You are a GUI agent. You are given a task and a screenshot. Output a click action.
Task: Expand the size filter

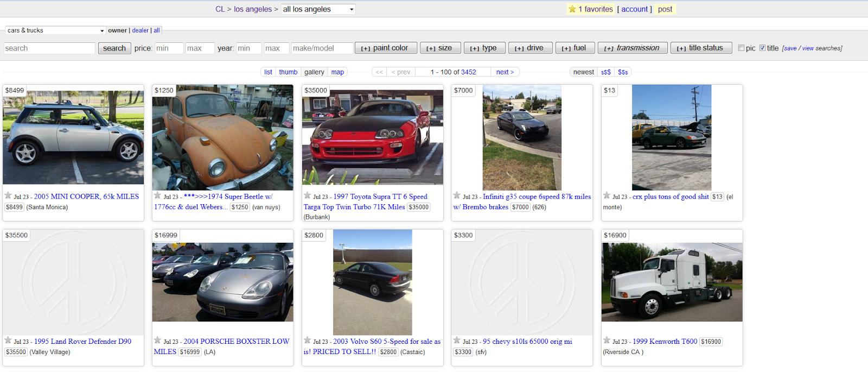(x=439, y=48)
